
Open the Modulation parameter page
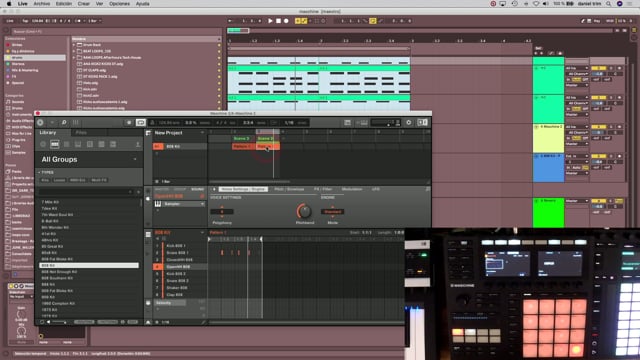tap(352, 189)
